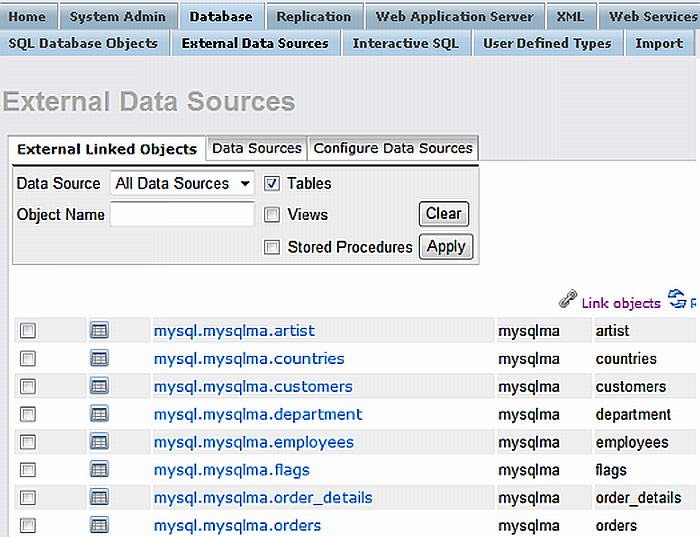
Task: Go to the Replication main tab
Action: coord(314,16)
